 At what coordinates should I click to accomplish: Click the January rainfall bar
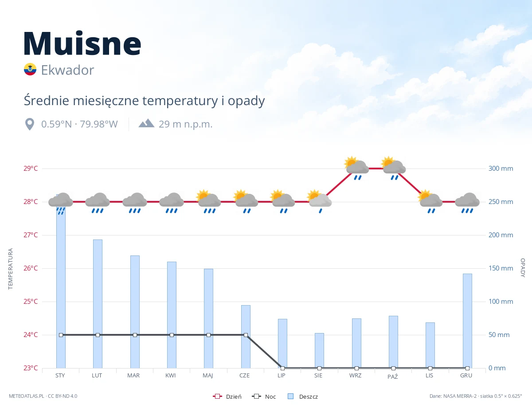[61, 281]
